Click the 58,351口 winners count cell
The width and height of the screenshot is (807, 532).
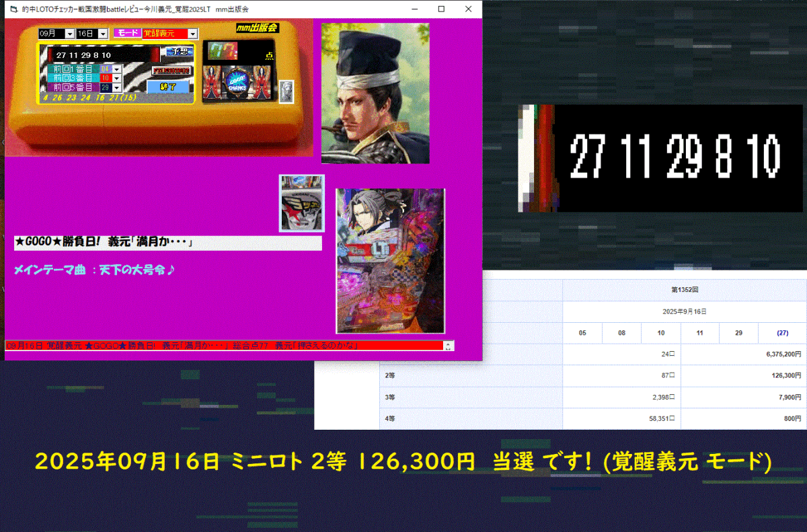pos(621,419)
